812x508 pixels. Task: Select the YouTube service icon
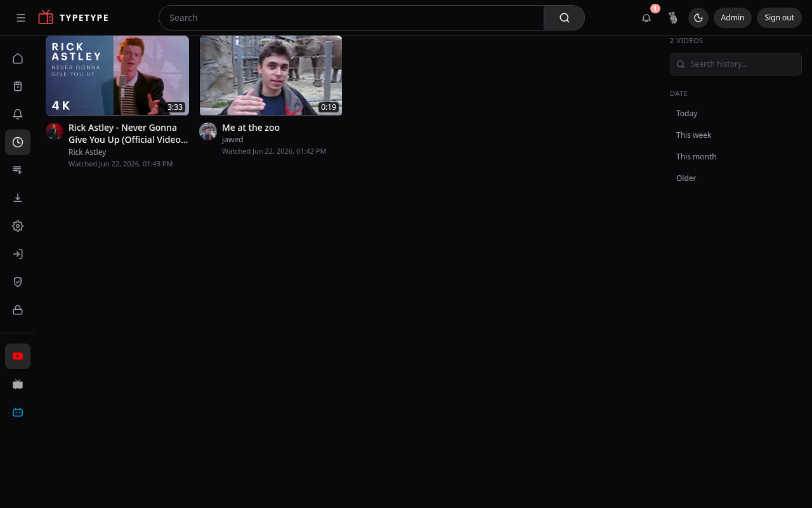click(x=18, y=356)
